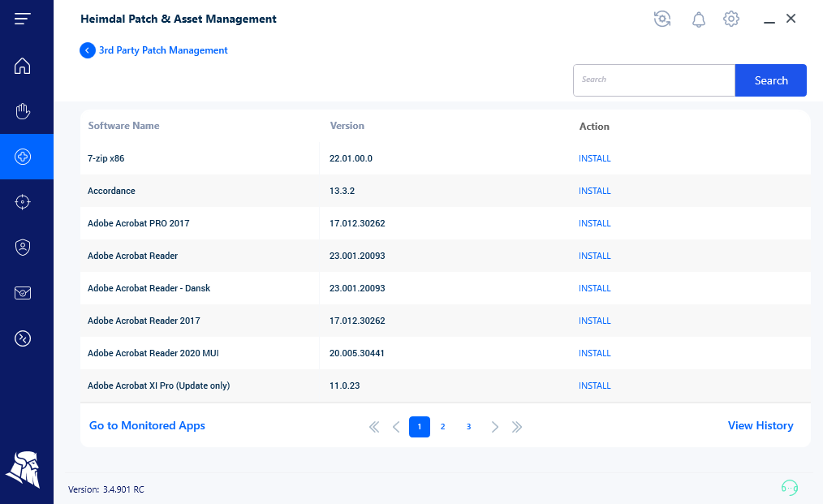Install Adobe Acrobat XI Pro (Update only)
823x504 pixels.
(x=595, y=386)
